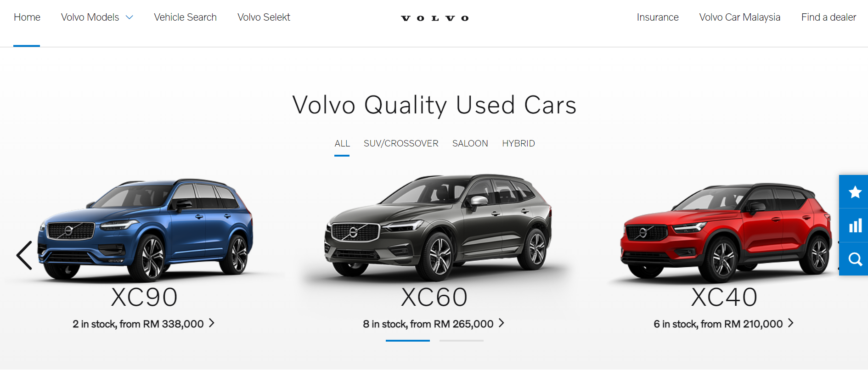Viewport: 868px width, 371px height.
Task: Click the magnifier search icon in sidebar
Action: tap(854, 259)
